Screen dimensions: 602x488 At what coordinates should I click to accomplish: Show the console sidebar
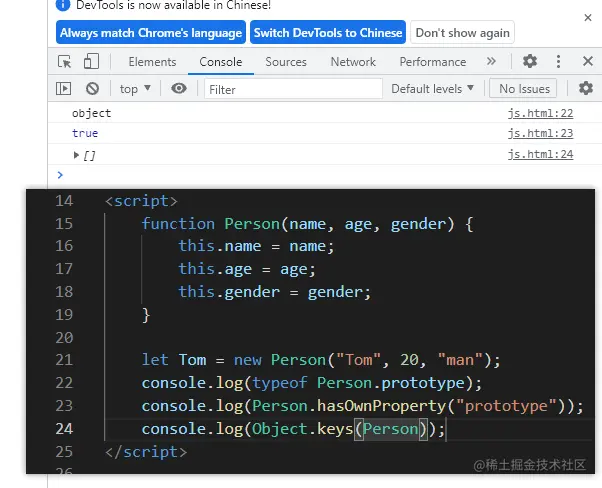coord(63,89)
